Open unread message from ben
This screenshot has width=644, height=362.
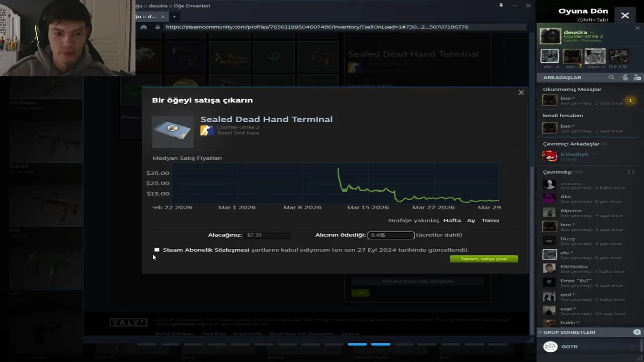coord(587,101)
